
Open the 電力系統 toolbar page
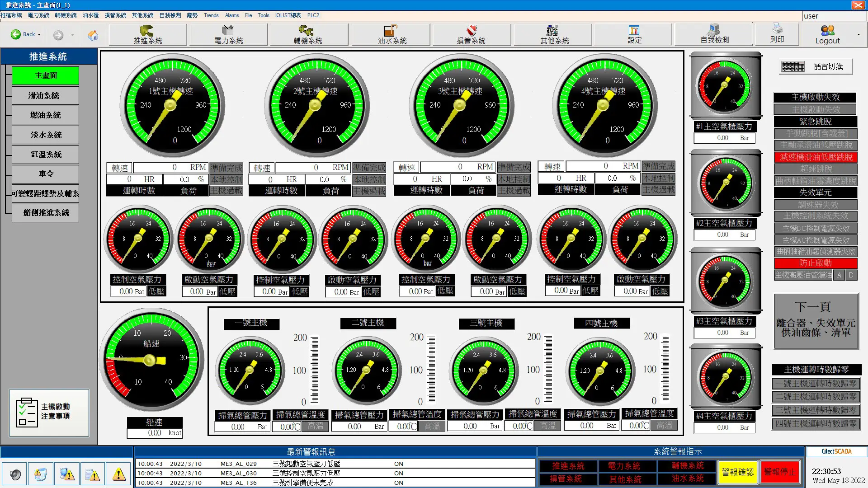(x=228, y=34)
